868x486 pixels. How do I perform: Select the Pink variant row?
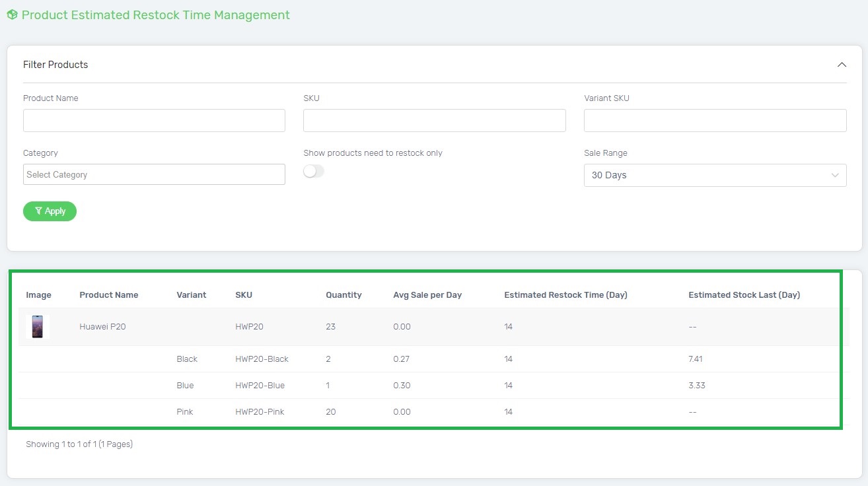(x=185, y=412)
